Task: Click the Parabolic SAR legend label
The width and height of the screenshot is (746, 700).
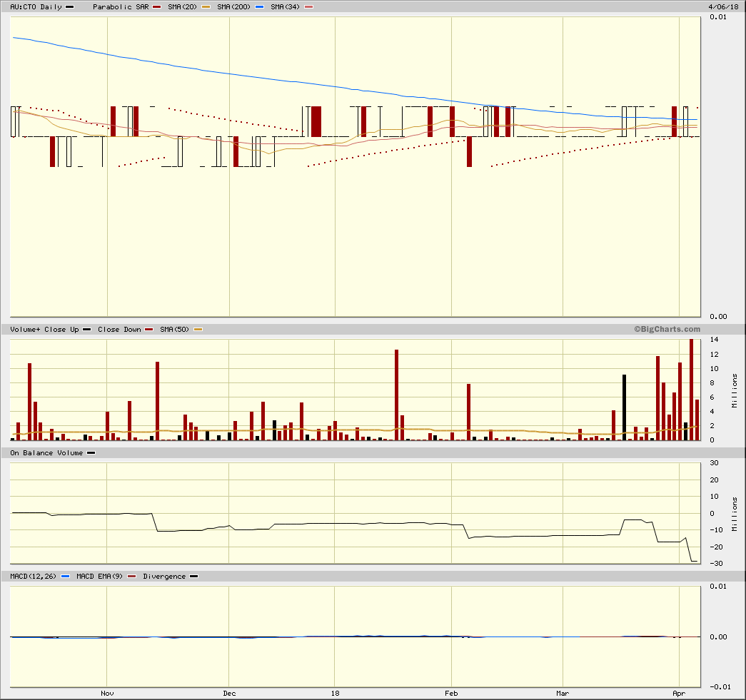Action: 121,6
